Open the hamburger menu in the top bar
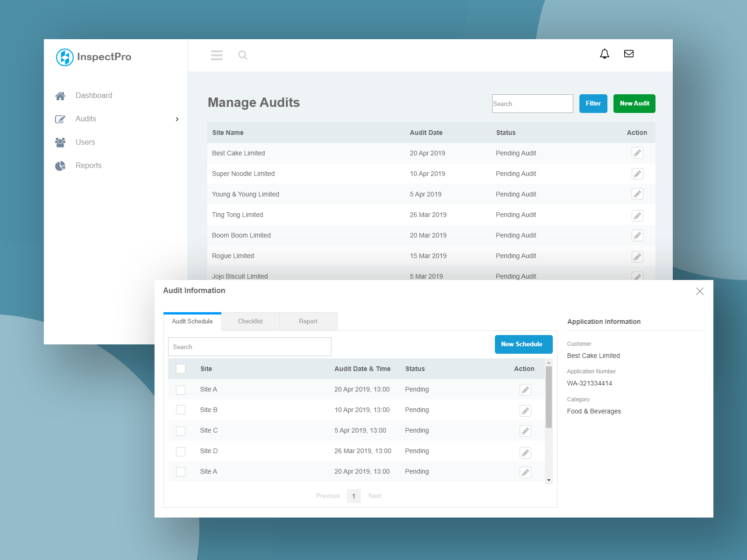This screenshot has width=747, height=560. click(217, 55)
